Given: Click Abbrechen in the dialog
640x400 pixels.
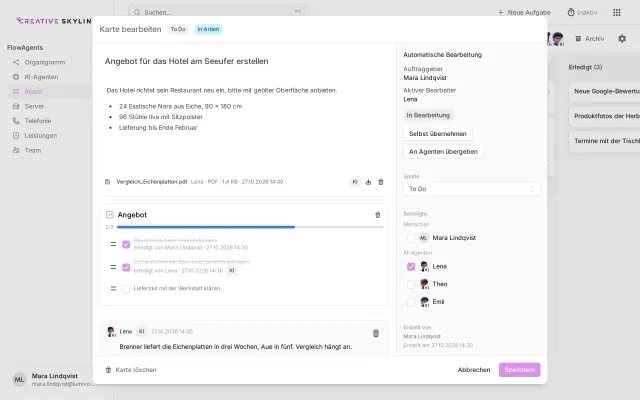Looking at the screenshot, I should [x=474, y=370].
